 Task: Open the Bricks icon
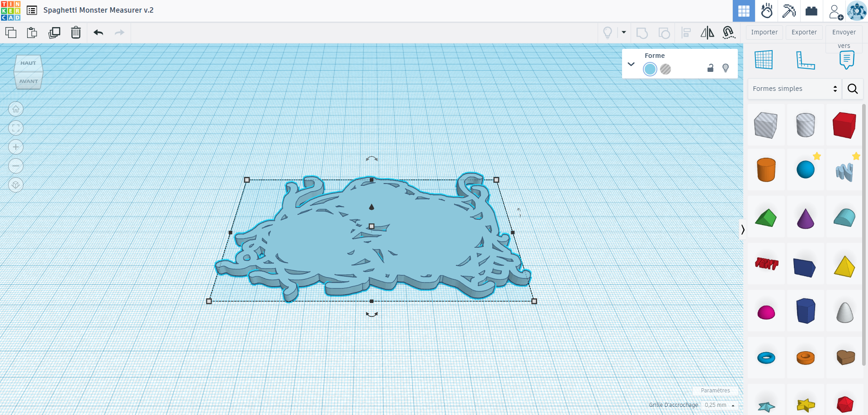(811, 11)
